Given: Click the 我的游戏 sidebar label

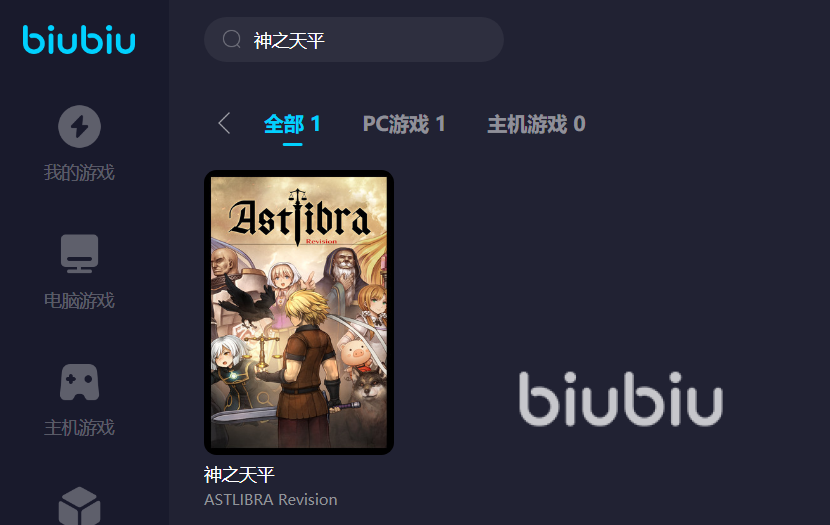Looking at the screenshot, I should [x=79, y=173].
